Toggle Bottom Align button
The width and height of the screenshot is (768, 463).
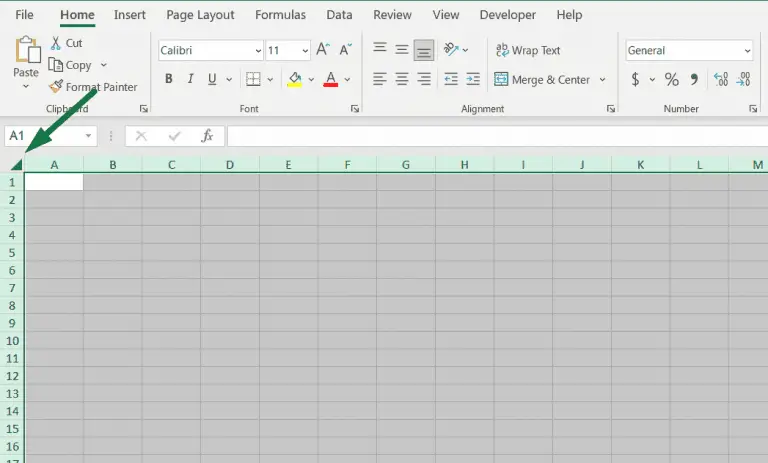[x=424, y=50]
